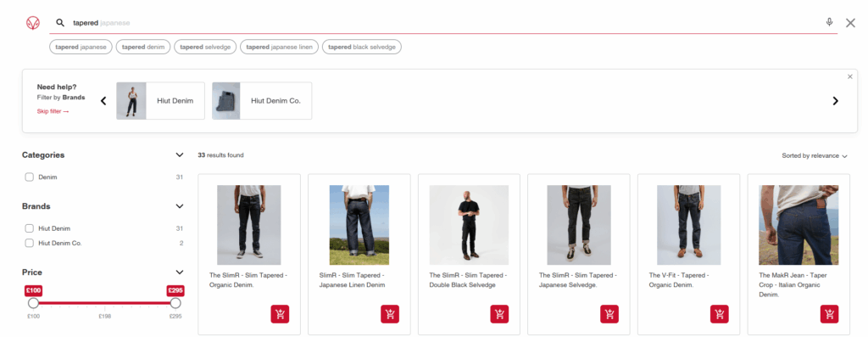This screenshot has width=868, height=337.
Task: Open the Sorted by relevance dropdown
Action: (x=815, y=155)
